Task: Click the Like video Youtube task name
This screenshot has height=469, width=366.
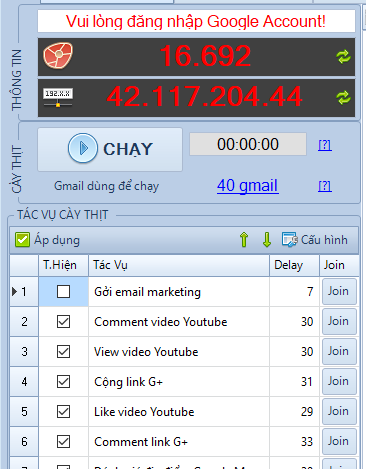Action: coord(144,412)
